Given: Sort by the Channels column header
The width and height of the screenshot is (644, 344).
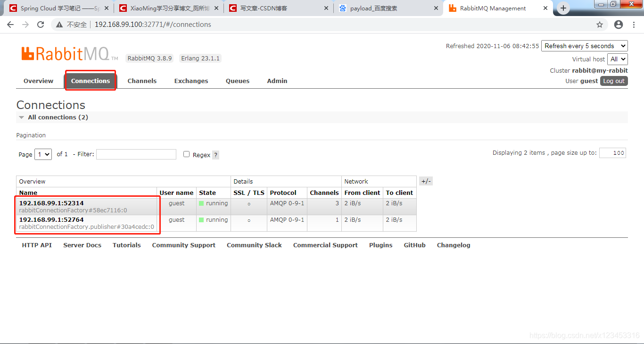Looking at the screenshot, I should (x=324, y=193).
